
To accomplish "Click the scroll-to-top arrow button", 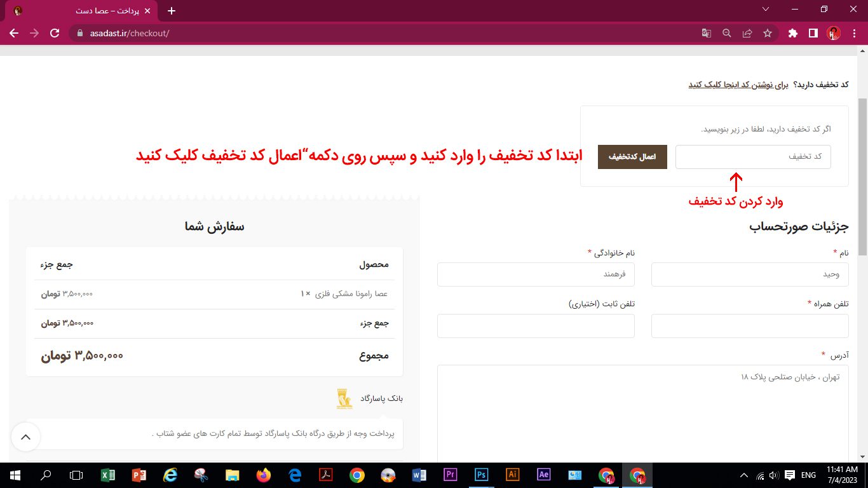I will 25,437.
